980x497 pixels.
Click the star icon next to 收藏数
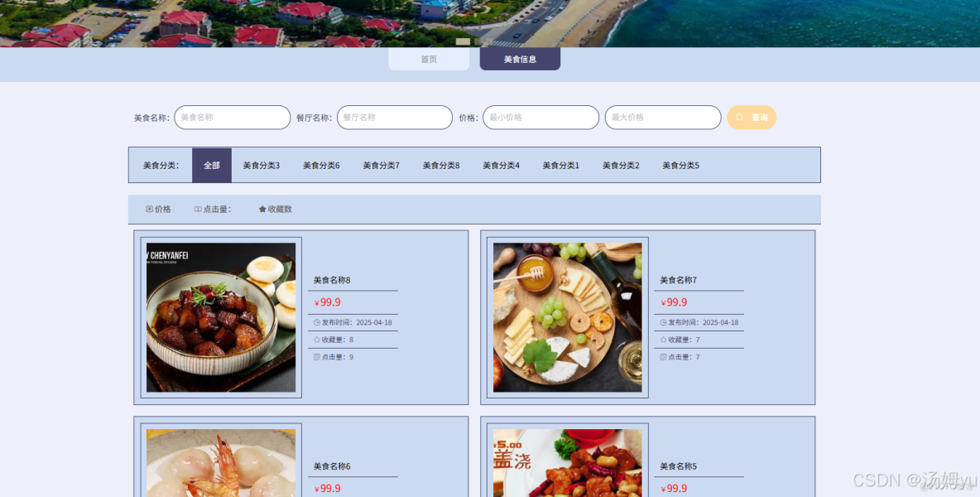262,209
